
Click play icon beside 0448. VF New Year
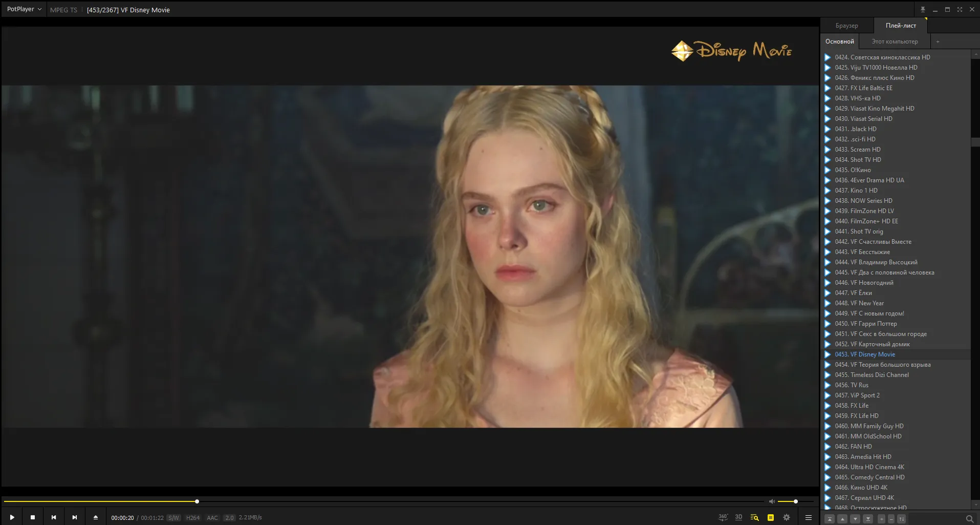827,303
